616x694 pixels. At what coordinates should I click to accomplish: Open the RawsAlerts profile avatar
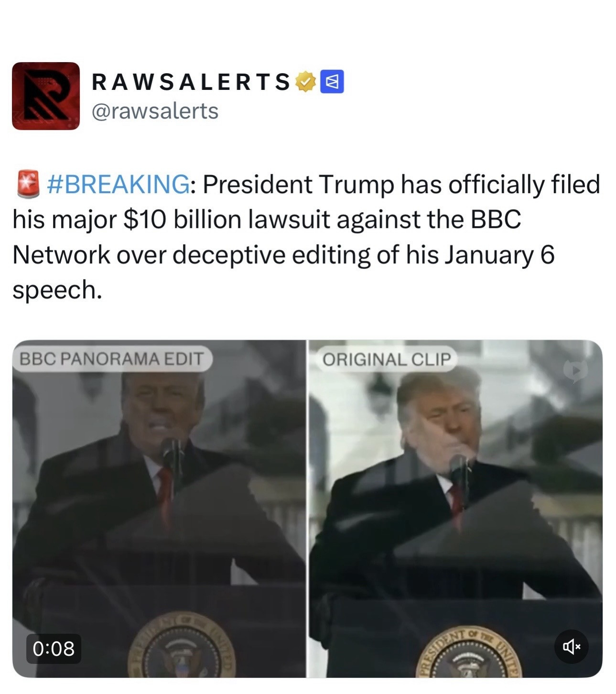coord(46,96)
